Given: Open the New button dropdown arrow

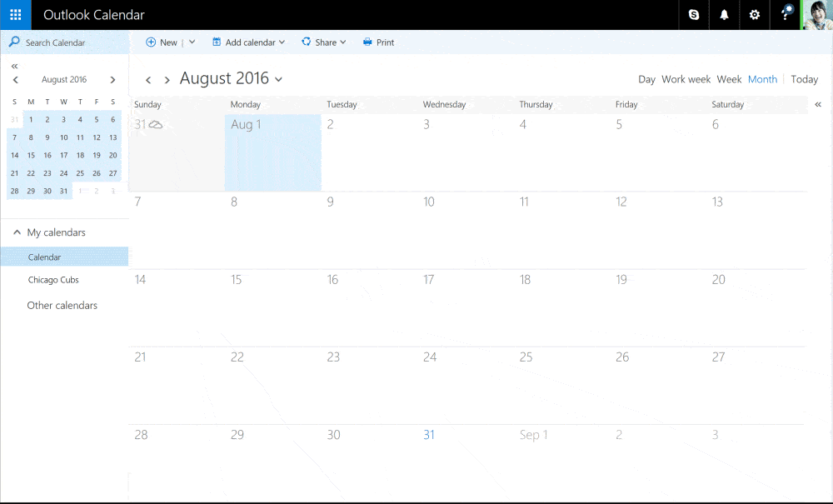Looking at the screenshot, I should click(x=192, y=42).
